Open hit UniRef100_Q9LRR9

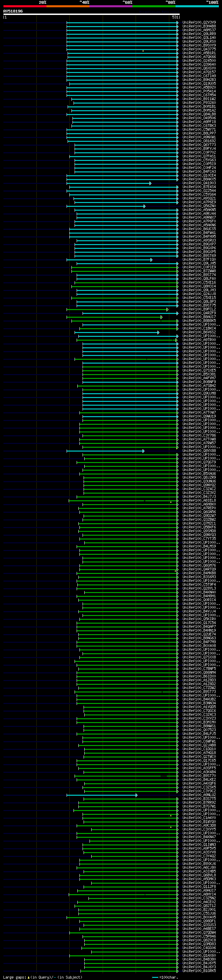click(199, 34)
